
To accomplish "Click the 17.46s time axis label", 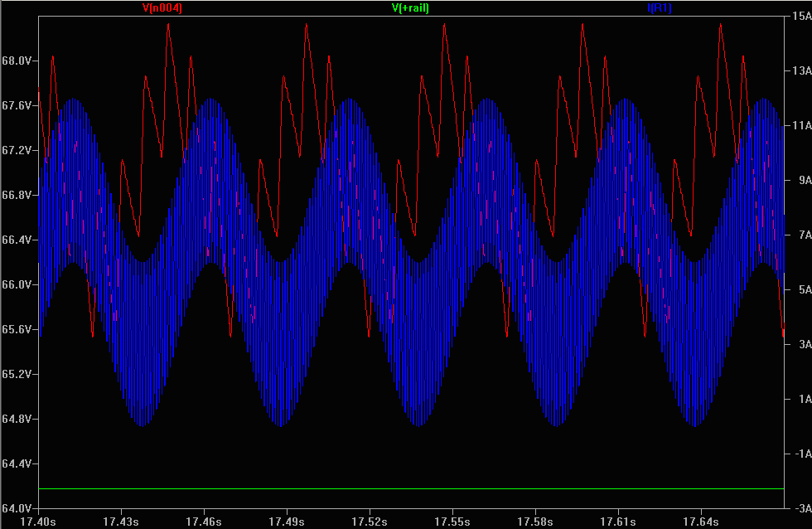I will [204, 522].
